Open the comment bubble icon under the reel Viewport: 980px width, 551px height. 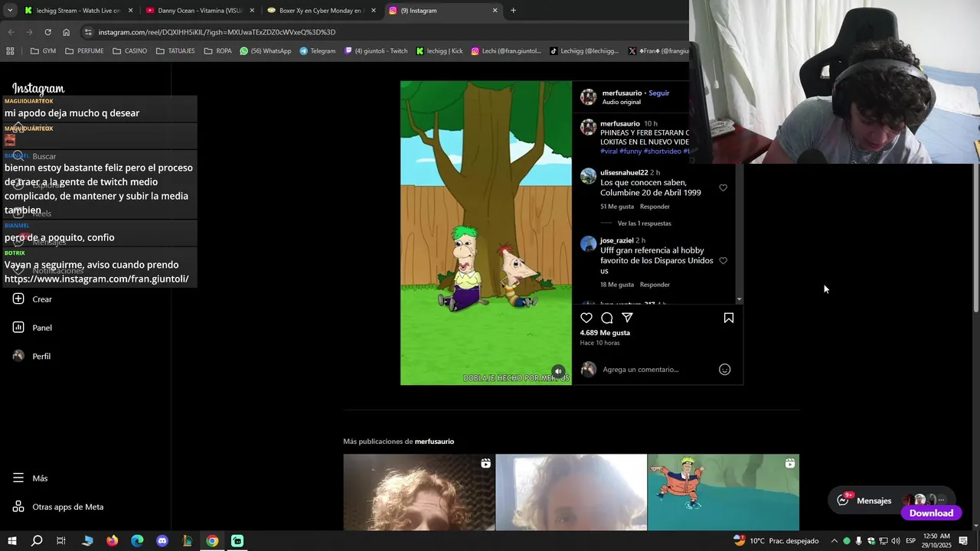click(607, 318)
